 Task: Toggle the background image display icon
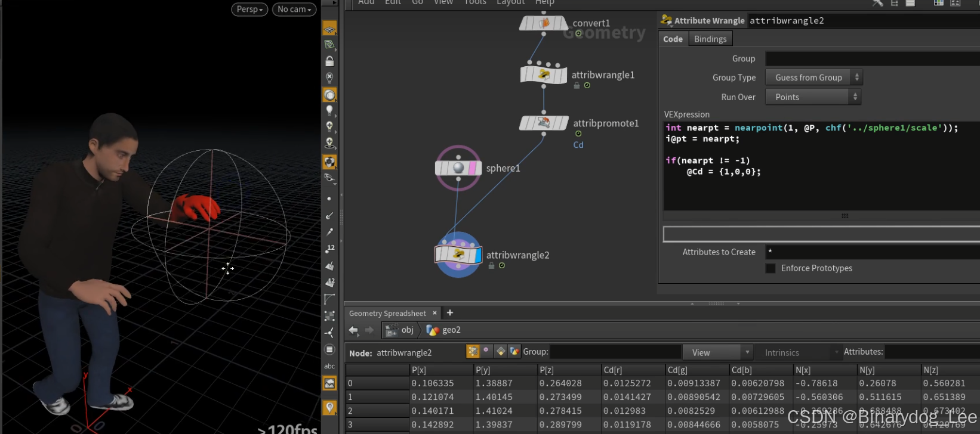pos(329,383)
